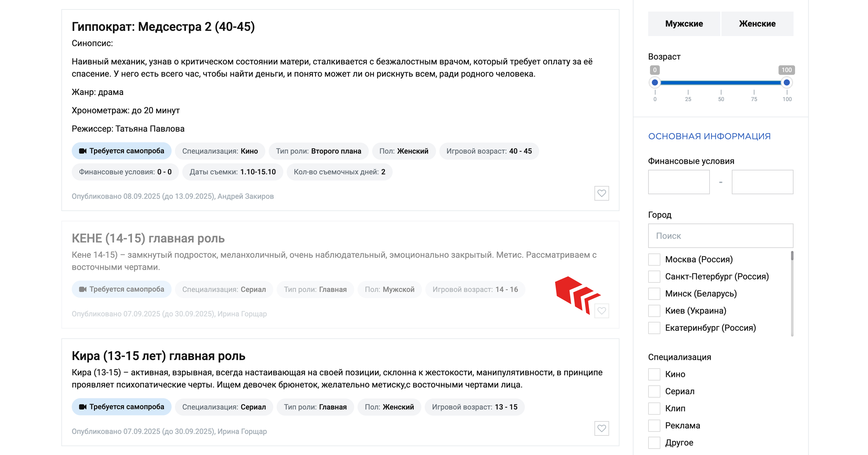Image resolution: width=868 pixels, height=455 pixels.
Task: Check the Москва (Россия) city checkbox
Action: tap(654, 260)
